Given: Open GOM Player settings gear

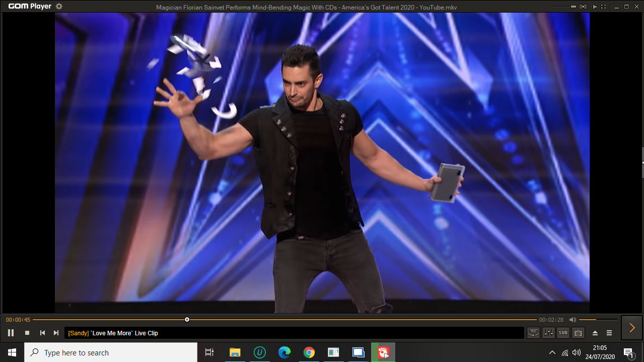Looking at the screenshot, I should click(59, 7).
